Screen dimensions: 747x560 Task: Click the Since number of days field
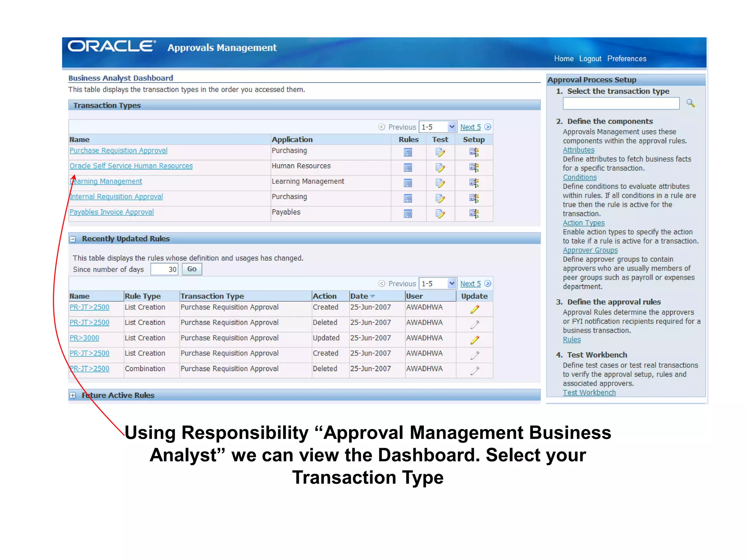[x=164, y=269]
